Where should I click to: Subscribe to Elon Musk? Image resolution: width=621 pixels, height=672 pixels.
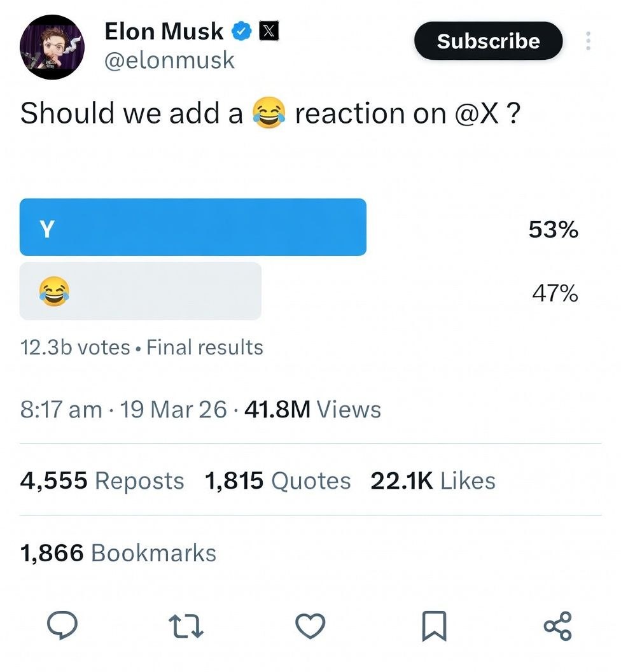(x=488, y=41)
